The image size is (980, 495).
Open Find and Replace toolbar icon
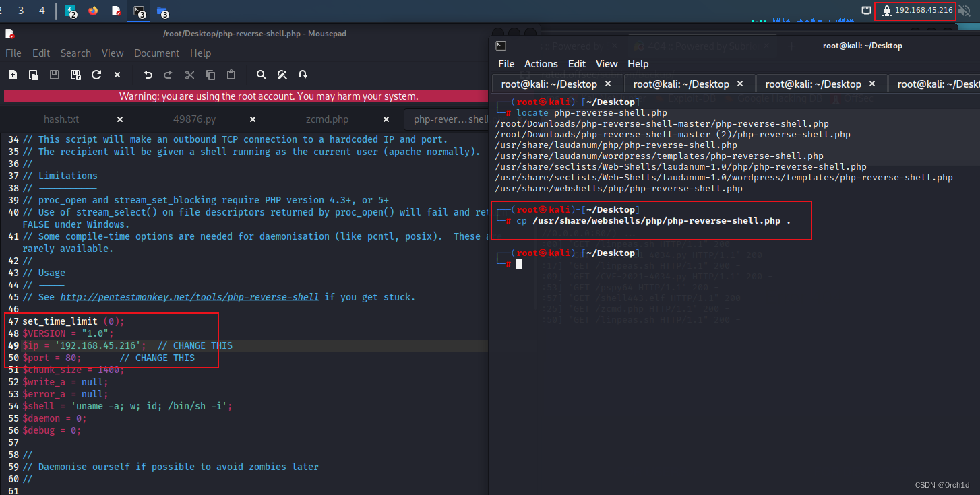[x=282, y=75]
